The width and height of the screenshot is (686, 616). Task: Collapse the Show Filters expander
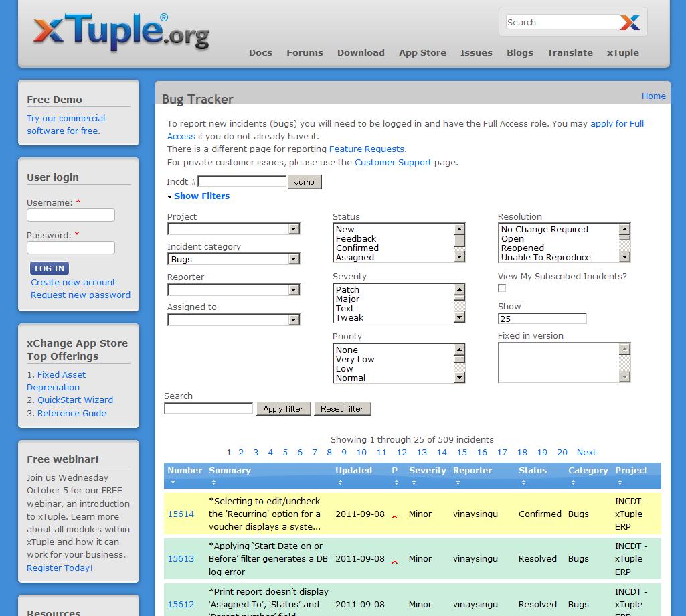(x=198, y=196)
